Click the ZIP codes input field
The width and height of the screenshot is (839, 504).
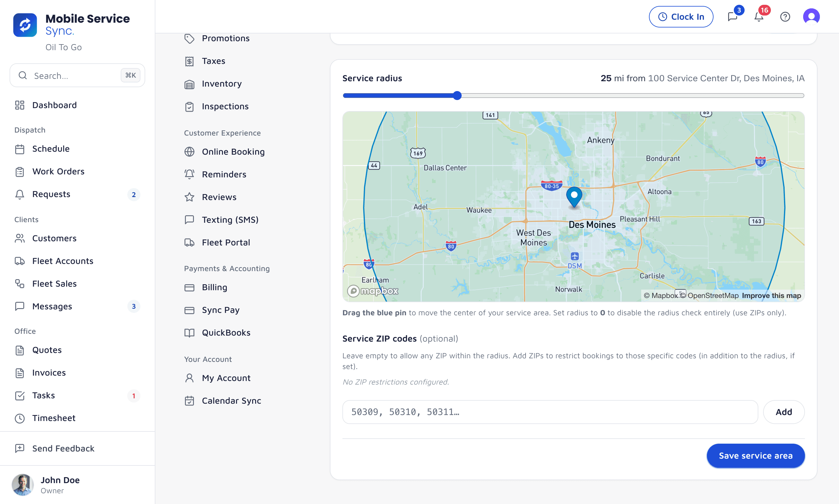click(550, 412)
